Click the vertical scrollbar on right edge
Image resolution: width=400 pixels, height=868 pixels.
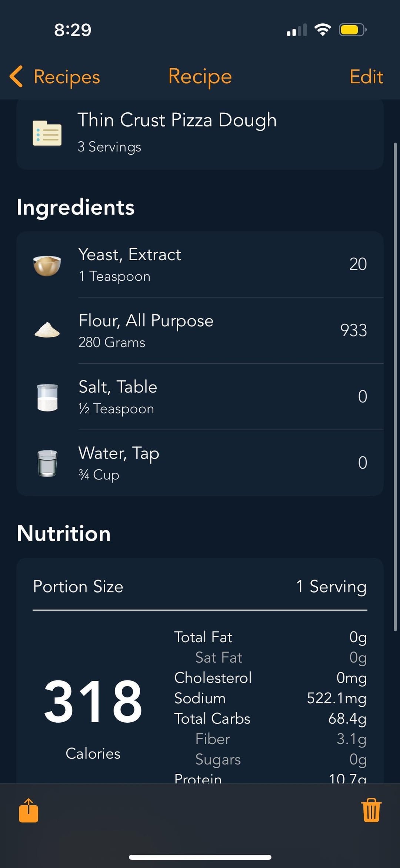pyautogui.click(x=395, y=386)
